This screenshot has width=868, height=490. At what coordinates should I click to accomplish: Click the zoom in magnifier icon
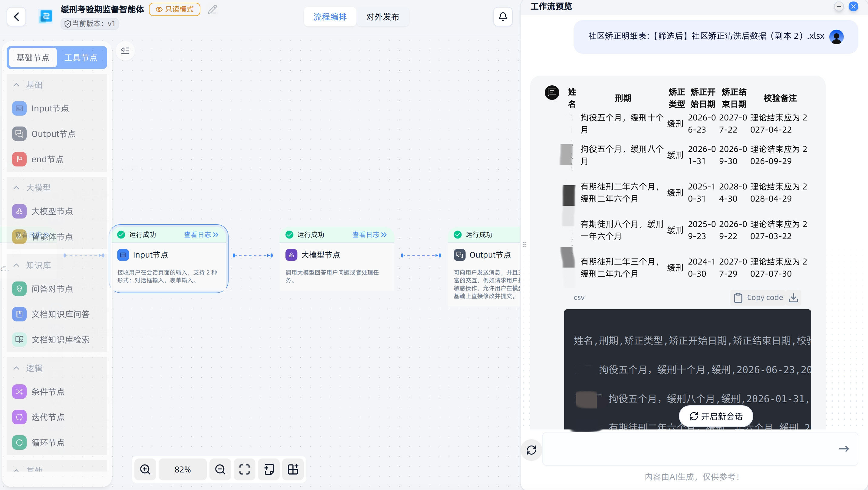(x=145, y=469)
